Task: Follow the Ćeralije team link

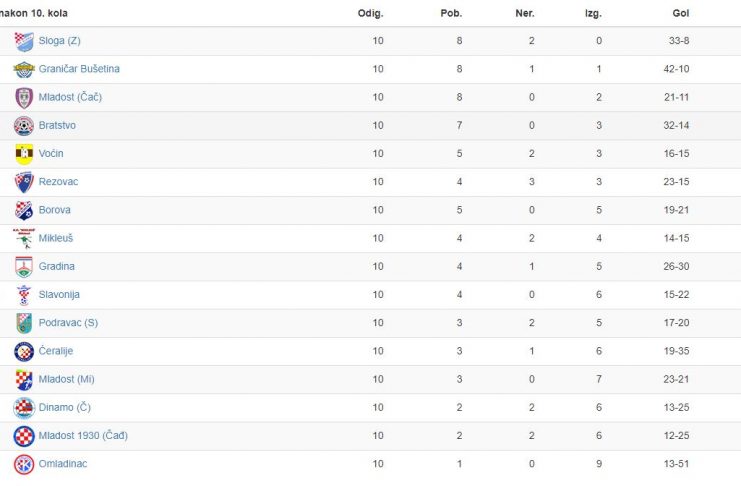Action: (x=56, y=351)
